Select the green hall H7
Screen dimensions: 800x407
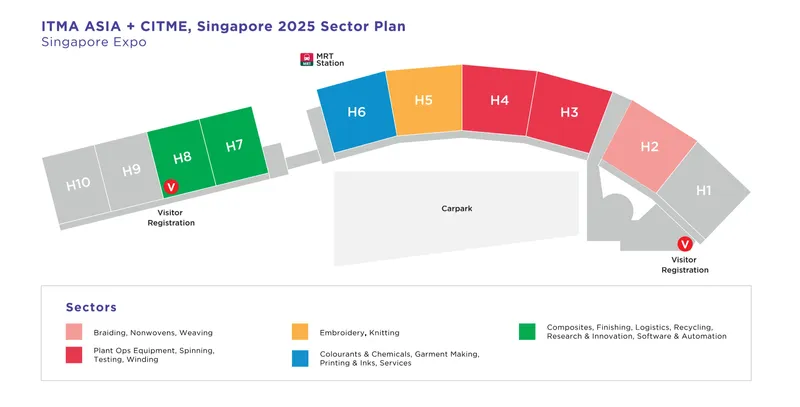point(234,147)
